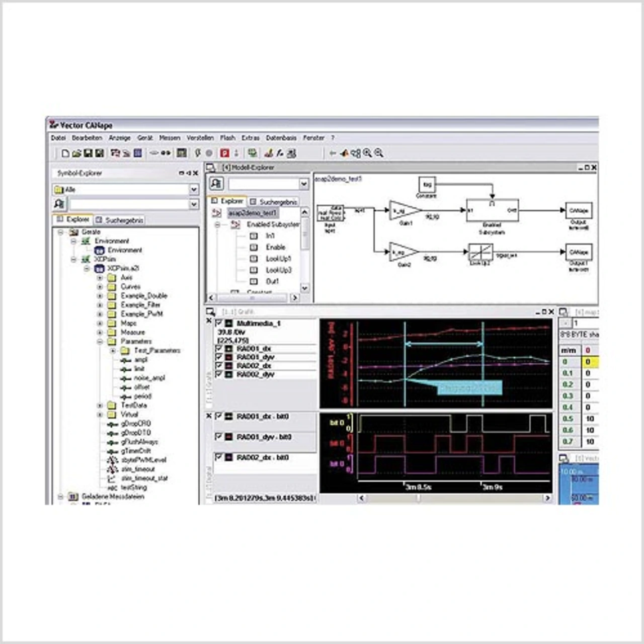
Task: Click the Gain1 triangle block
Action: (x=405, y=210)
